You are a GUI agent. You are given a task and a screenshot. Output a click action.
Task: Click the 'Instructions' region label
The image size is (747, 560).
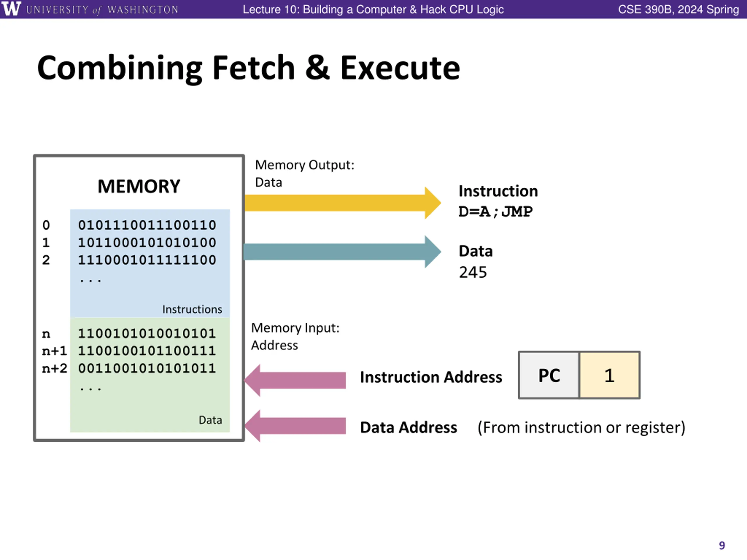click(x=192, y=309)
